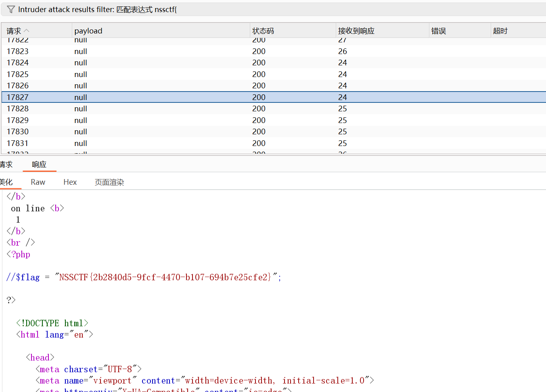The image size is (546, 392).
Task: Click the <br /> tag line
Action: point(21,242)
